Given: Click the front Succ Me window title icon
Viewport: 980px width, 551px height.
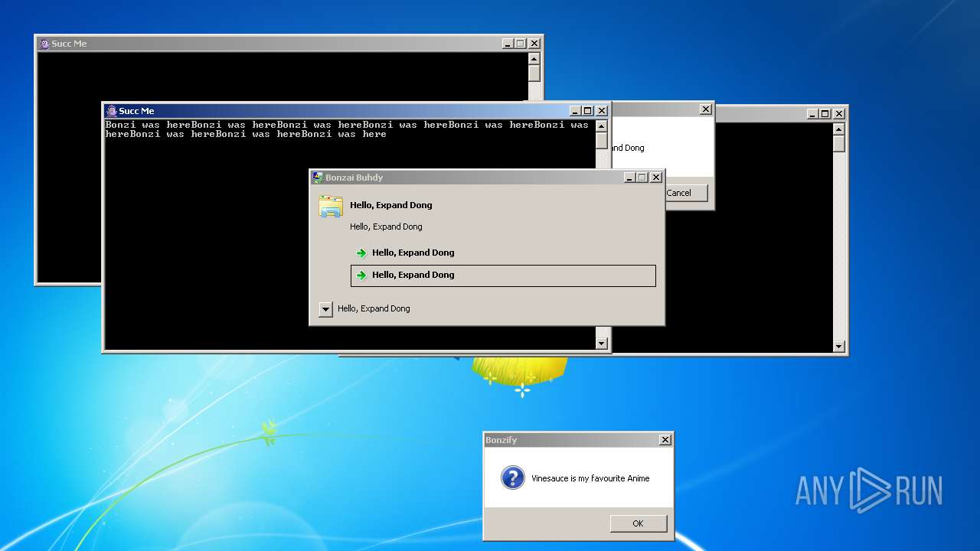Looking at the screenshot, I should click(111, 111).
